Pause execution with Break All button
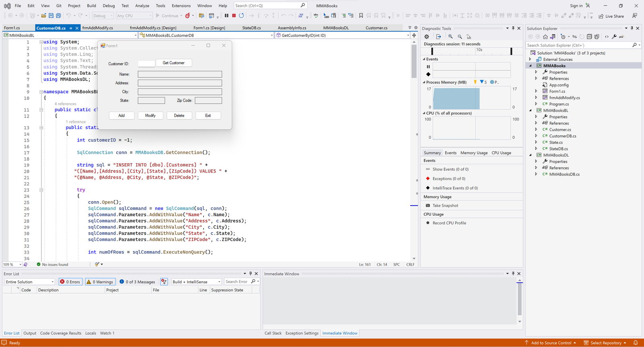Image resolution: width=644 pixels, height=347 pixels. point(227,16)
